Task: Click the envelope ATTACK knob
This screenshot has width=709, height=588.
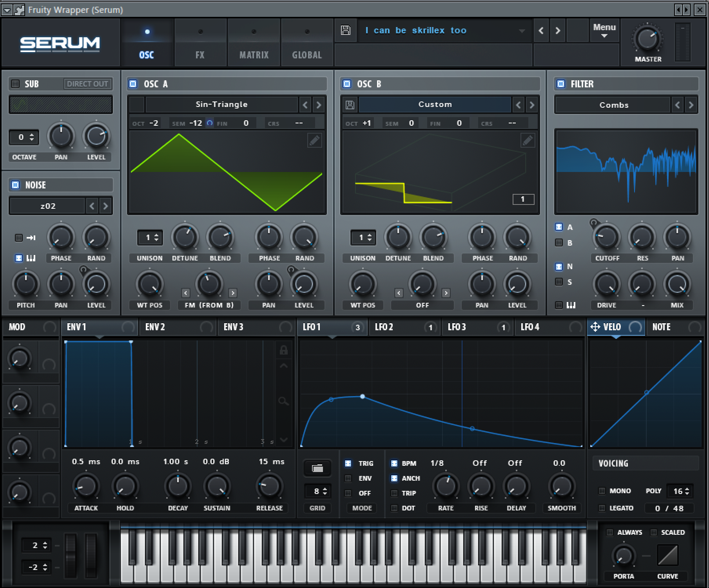Action: [86, 487]
